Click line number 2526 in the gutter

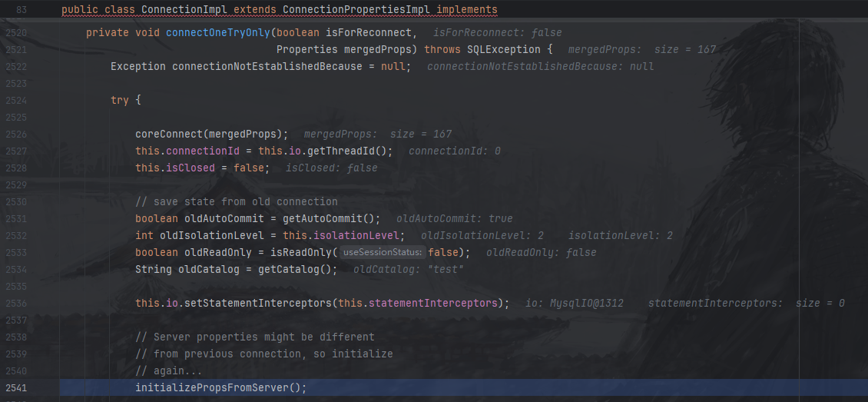click(x=16, y=135)
